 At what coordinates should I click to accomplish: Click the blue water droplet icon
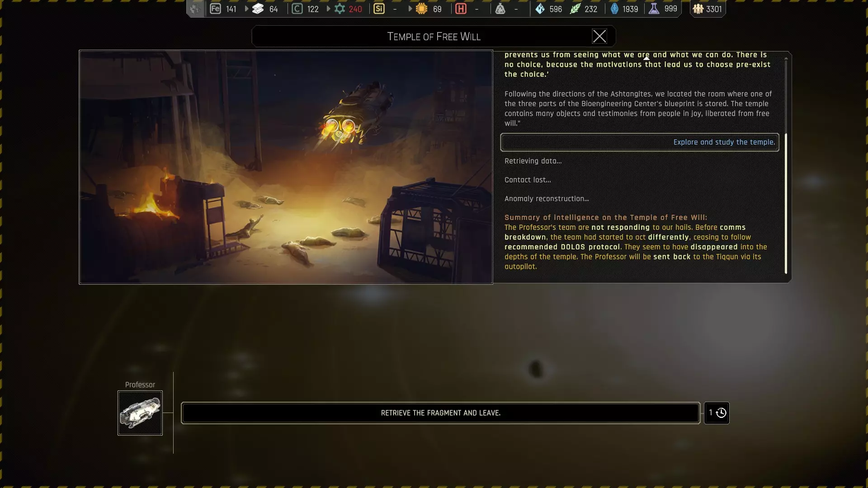[540, 9]
